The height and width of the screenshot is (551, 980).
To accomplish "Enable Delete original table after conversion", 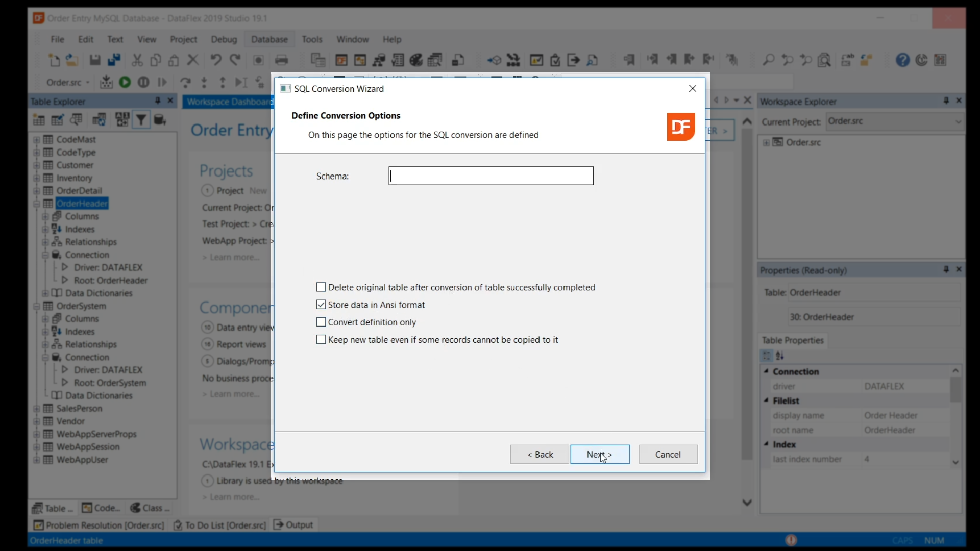I will (321, 287).
